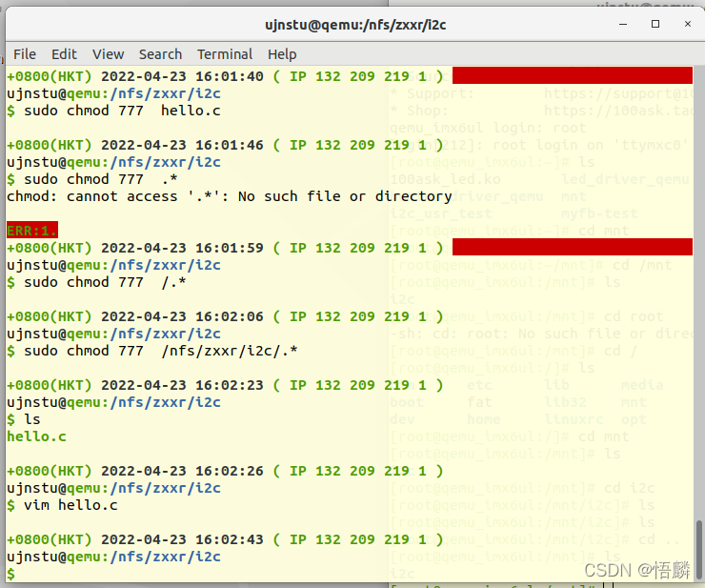Close the terminal window
The image size is (705, 588).
(x=688, y=24)
